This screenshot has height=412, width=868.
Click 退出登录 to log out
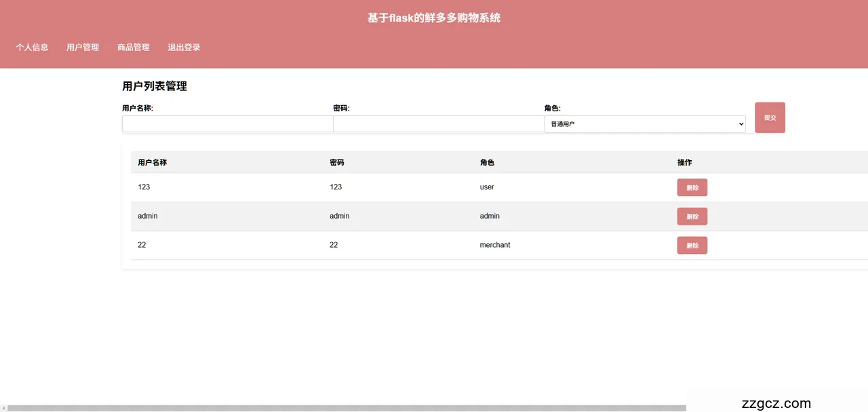tap(184, 48)
